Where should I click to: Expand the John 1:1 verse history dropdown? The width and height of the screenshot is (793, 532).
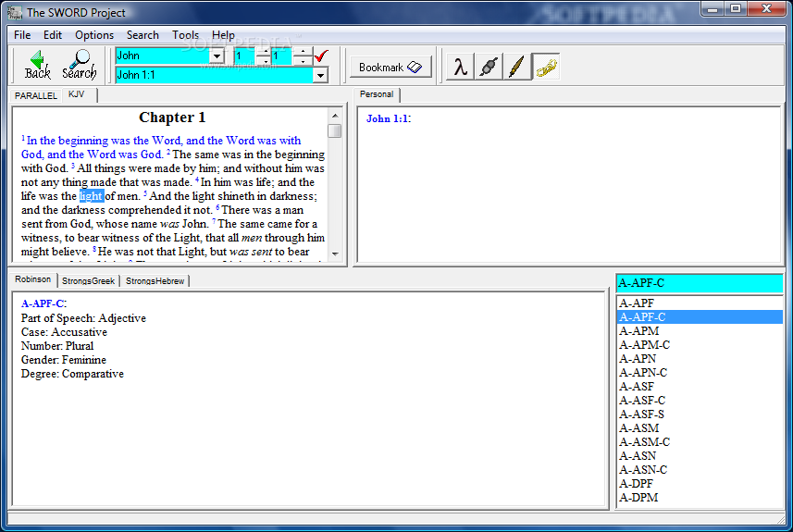pyautogui.click(x=320, y=75)
